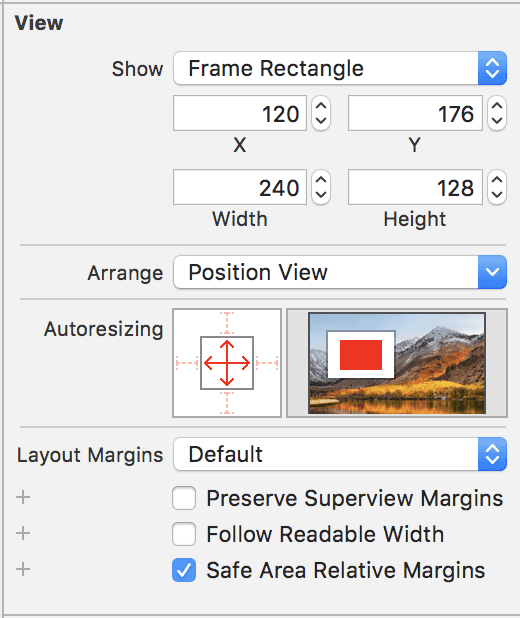This screenshot has width=520, height=618.
Task: Decrease the Height value with the stepper
Action: (497, 194)
